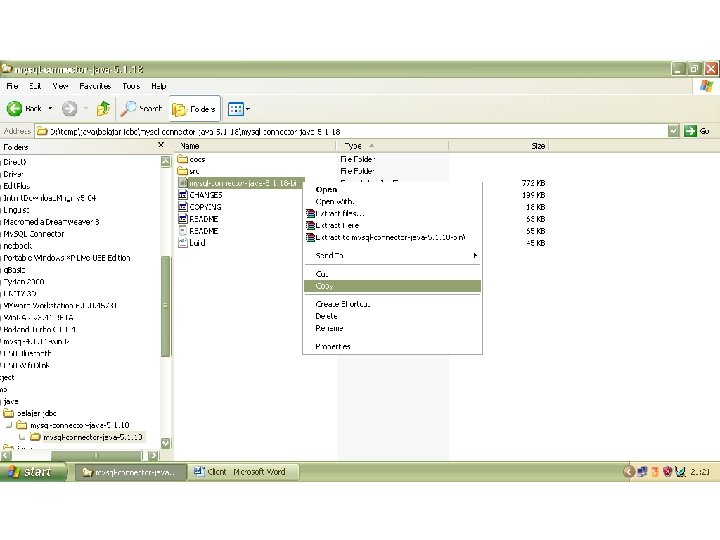
Task: Open the Search pane
Action: (x=141, y=109)
